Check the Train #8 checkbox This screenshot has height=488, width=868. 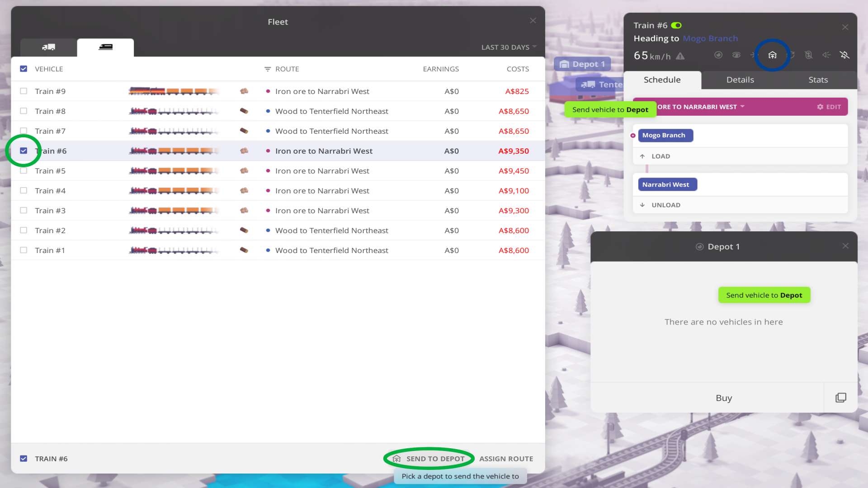tap(24, 111)
